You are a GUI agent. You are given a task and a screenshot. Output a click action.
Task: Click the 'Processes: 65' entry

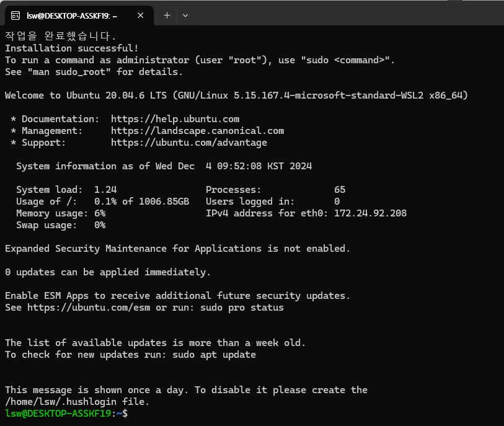click(276, 190)
